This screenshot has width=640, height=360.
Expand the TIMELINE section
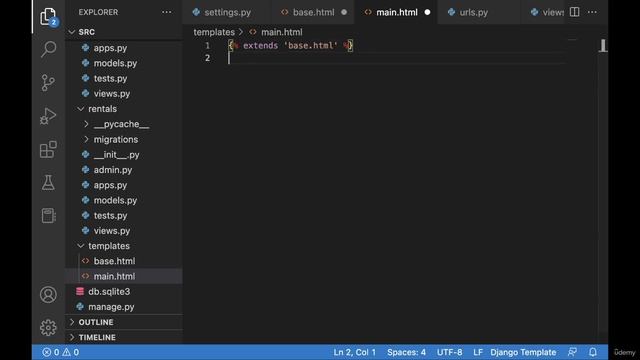(124, 338)
